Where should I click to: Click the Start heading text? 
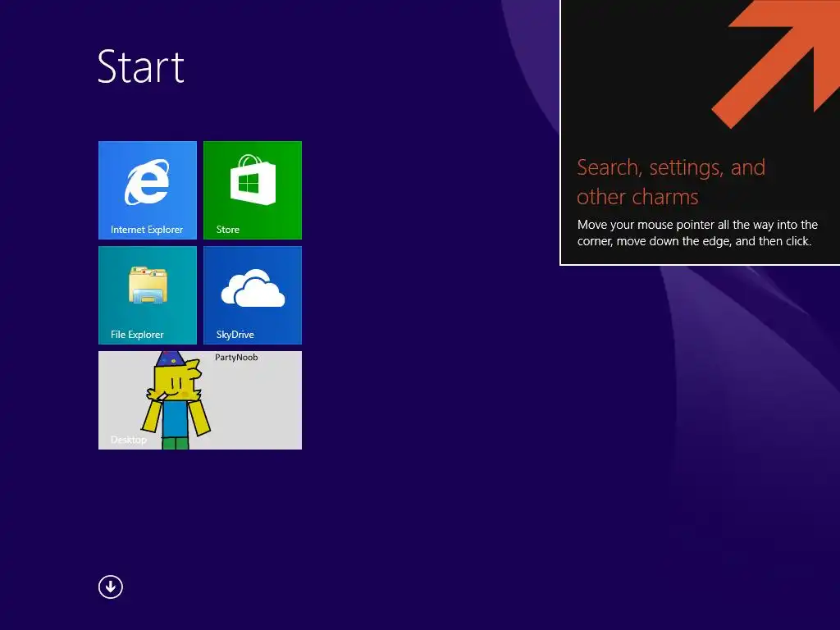(x=141, y=66)
